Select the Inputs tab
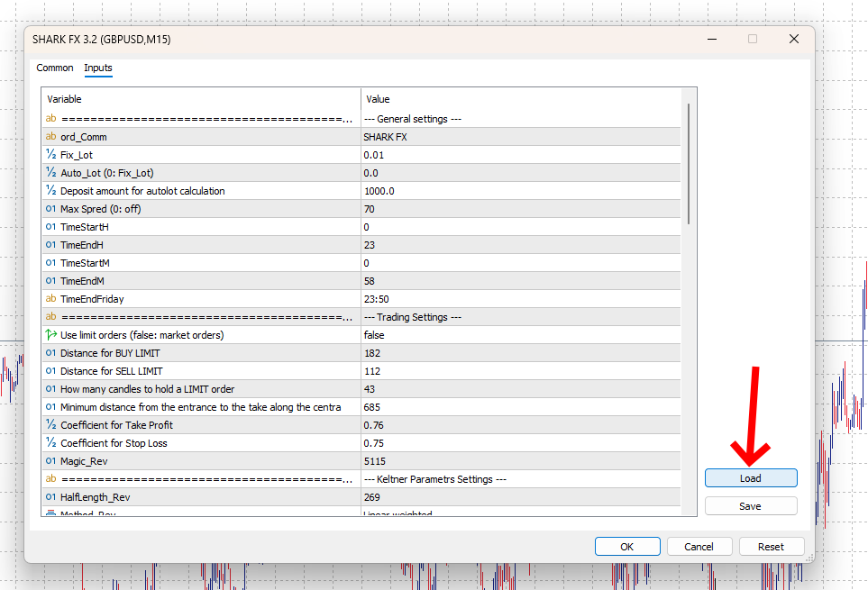 pyautogui.click(x=98, y=68)
